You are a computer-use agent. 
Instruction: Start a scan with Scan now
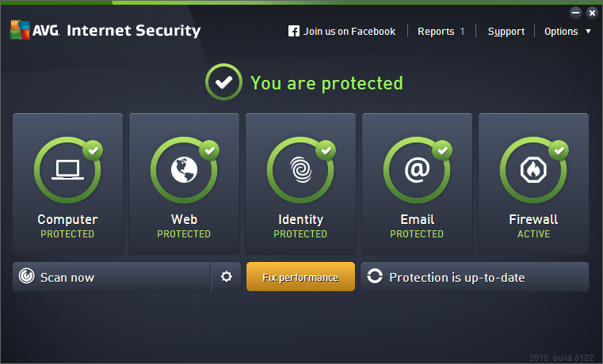[67, 277]
